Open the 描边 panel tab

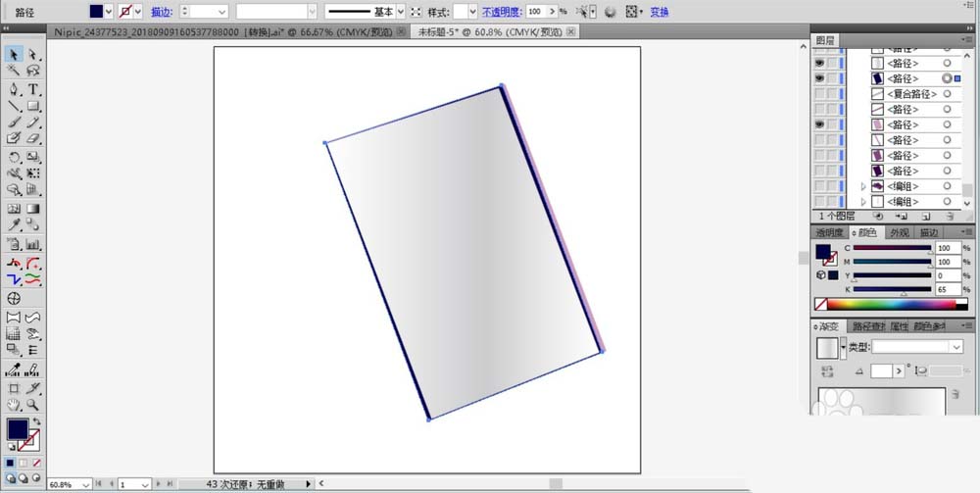pos(929,232)
